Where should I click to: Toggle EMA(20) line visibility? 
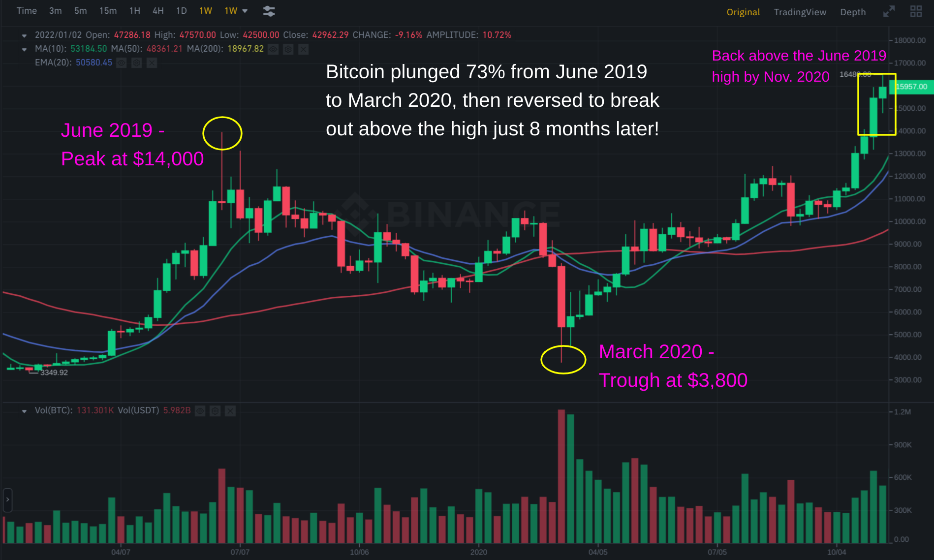tap(122, 63)
